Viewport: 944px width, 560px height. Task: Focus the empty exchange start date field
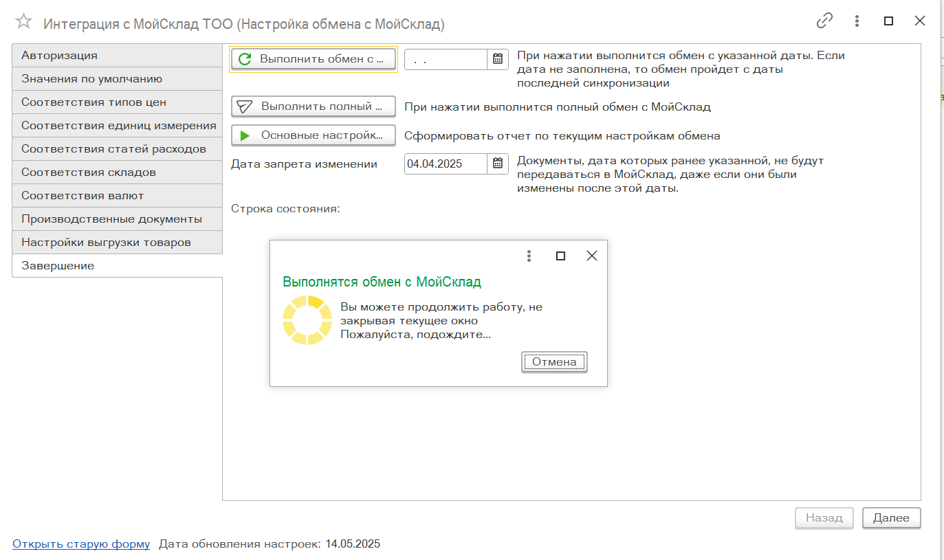[x=446, y=59]
